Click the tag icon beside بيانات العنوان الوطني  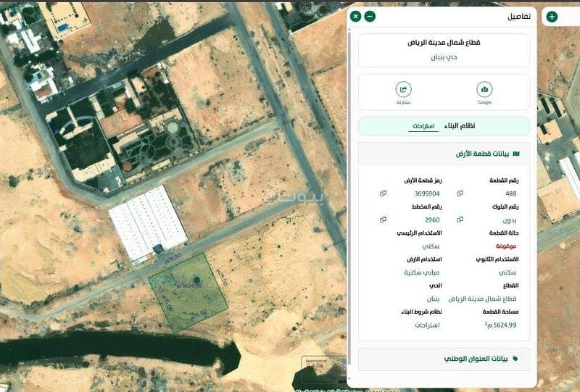coord(515,359)
